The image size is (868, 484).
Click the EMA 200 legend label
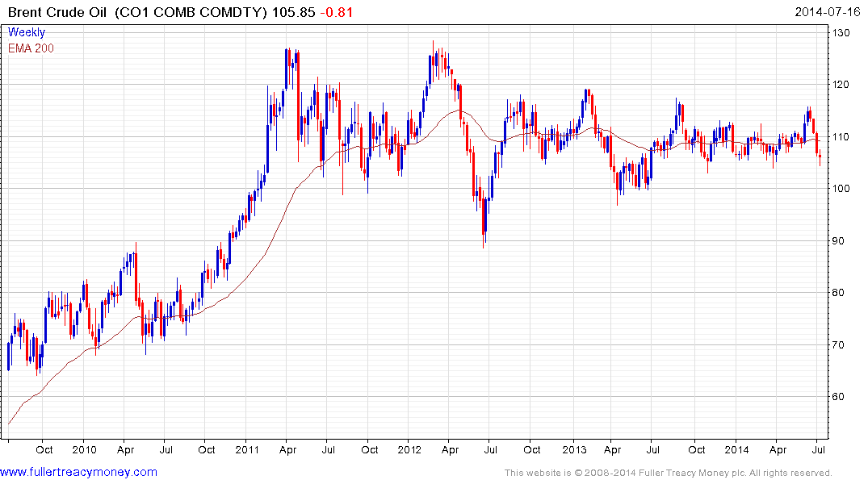pyautogui.click(x=31, y=48)
